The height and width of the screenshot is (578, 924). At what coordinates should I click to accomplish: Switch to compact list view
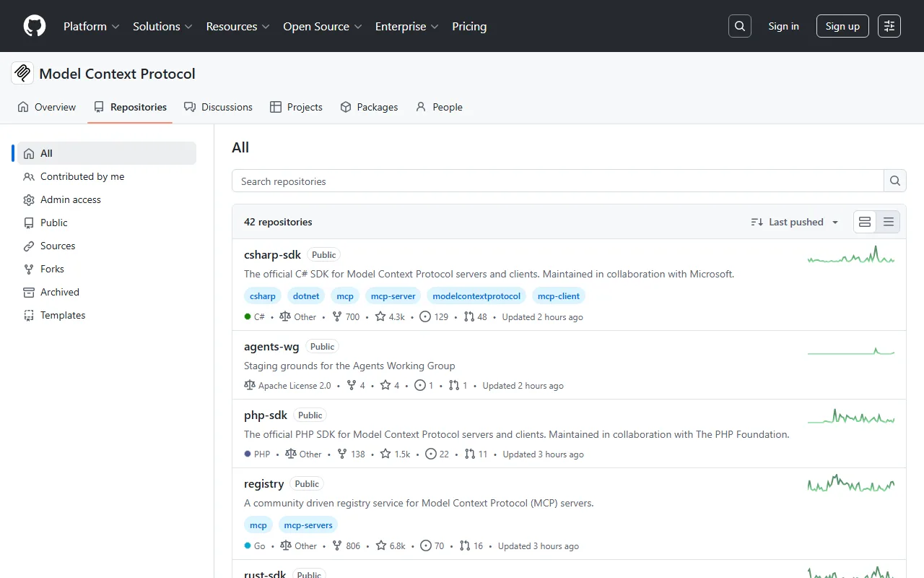click(x=889, y=222)
